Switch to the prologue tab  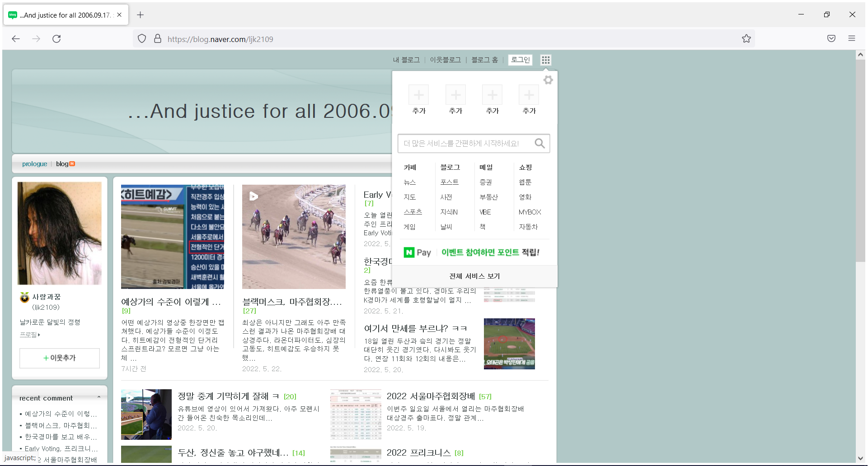point(34,163)
